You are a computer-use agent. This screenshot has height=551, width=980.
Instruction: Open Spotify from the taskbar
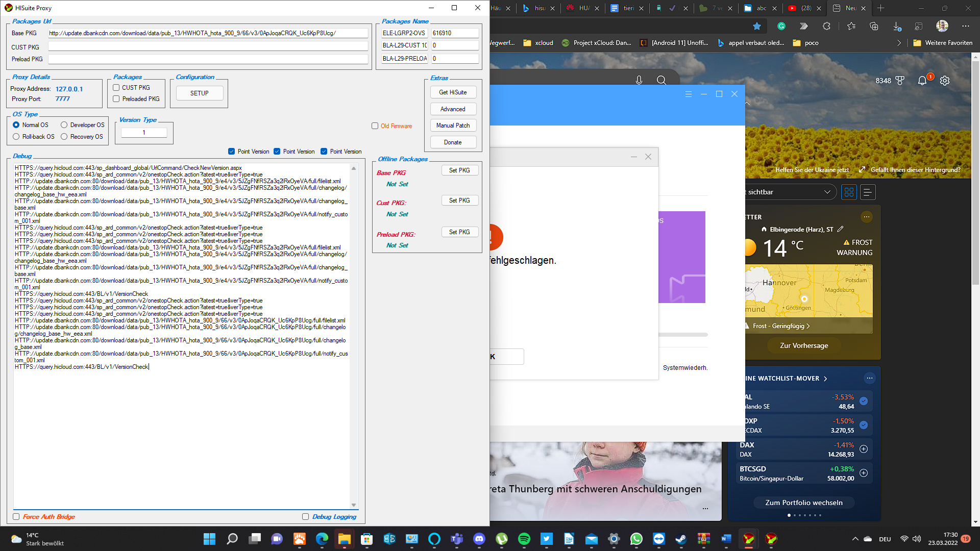[524, 539]
